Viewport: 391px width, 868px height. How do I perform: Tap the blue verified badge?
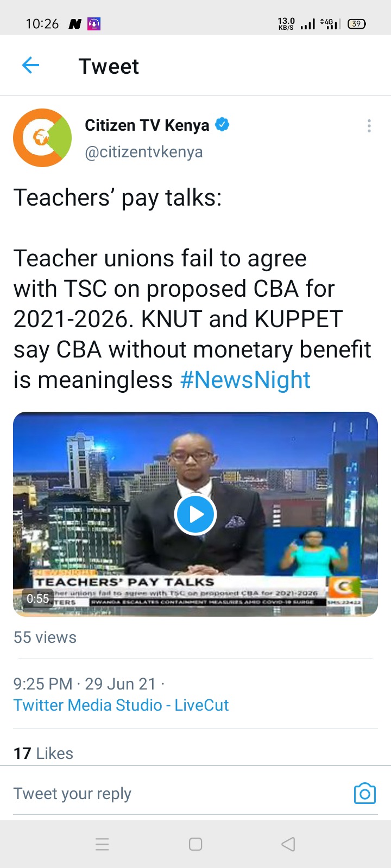222,125
